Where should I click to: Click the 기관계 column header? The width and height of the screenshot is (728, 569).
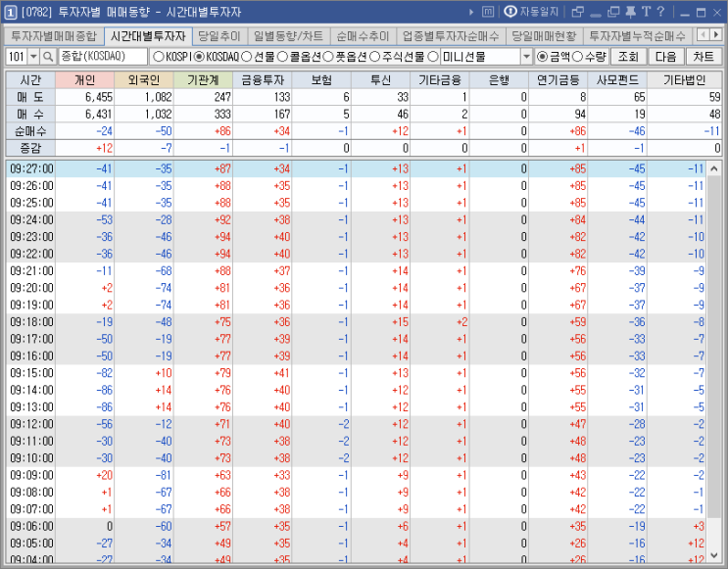tap(204, 80)
